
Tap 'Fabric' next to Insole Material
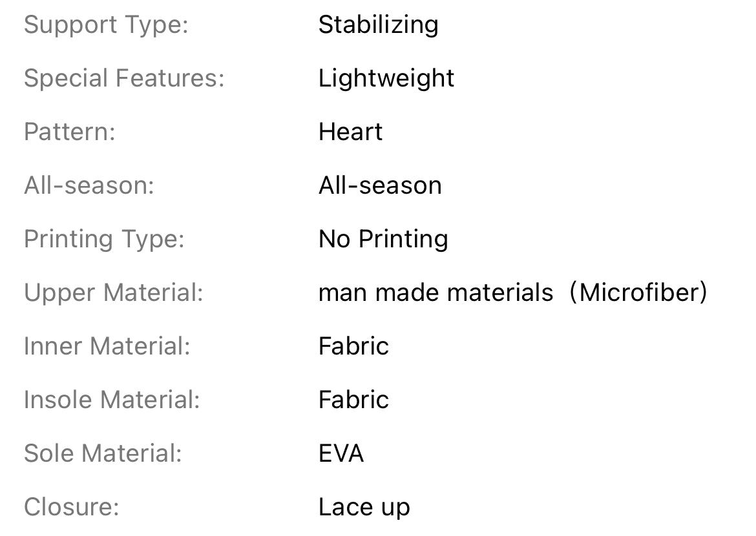(x=353, y=400)
